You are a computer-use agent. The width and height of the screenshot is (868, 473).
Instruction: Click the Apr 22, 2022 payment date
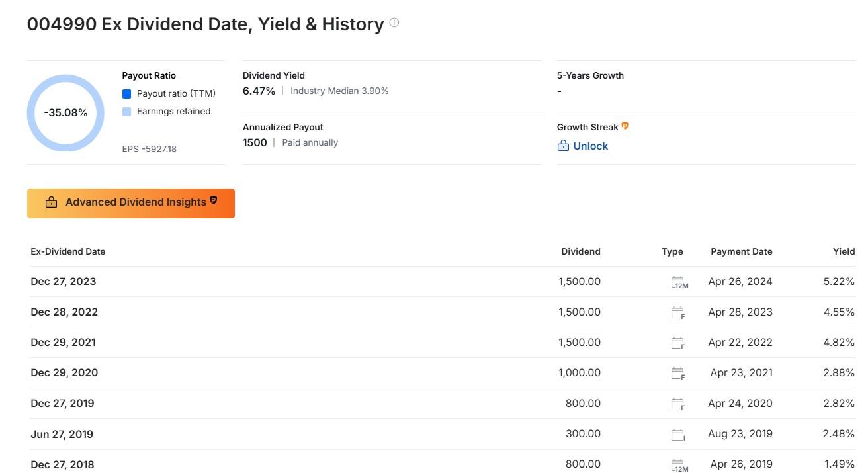click(x=740, y=343)
